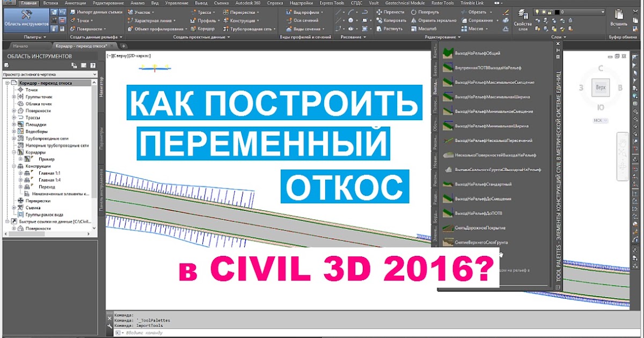644x338 pixels.
Task: Select the Массив array tool
Action: tap(474, 28)
